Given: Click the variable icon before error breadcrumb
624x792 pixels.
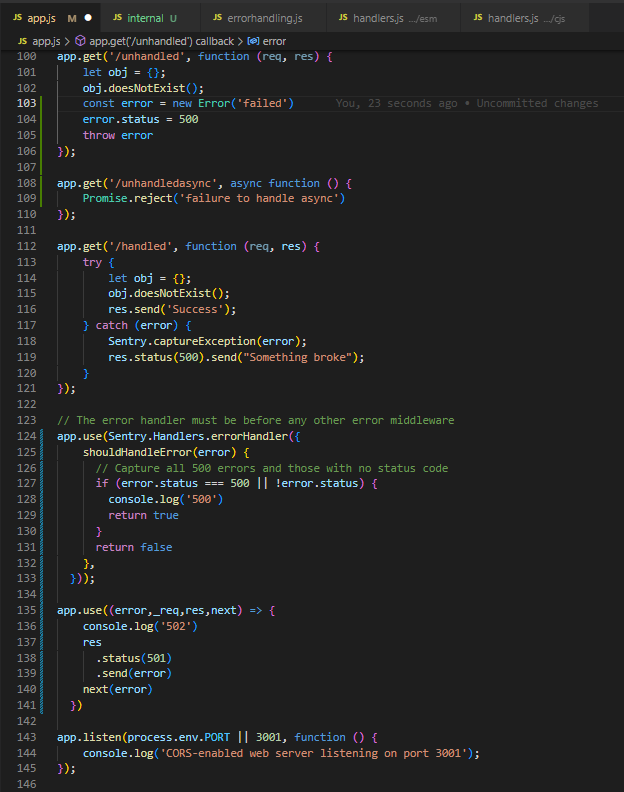Looking at the screenshot, I should (254, 41).
